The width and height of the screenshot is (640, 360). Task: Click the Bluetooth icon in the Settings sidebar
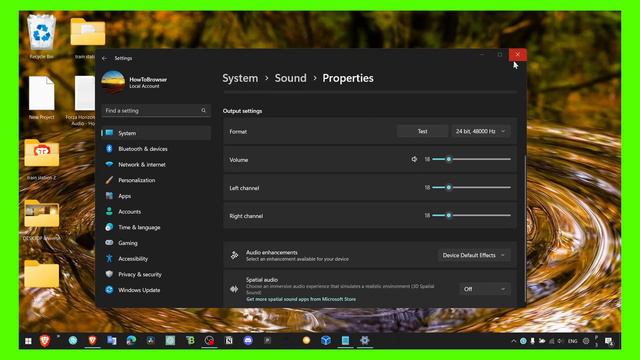coord(109,149)
